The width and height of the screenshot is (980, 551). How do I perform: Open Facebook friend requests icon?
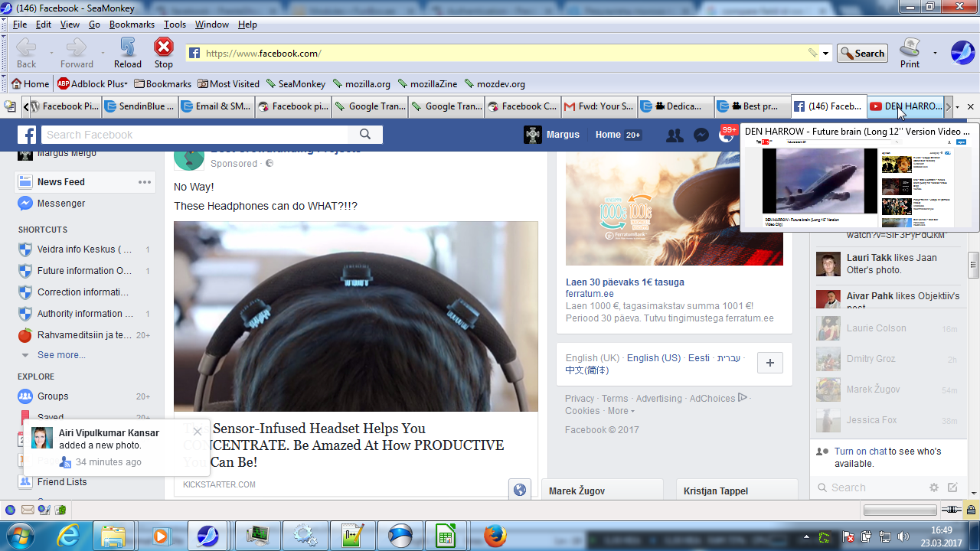pos(675,135)
